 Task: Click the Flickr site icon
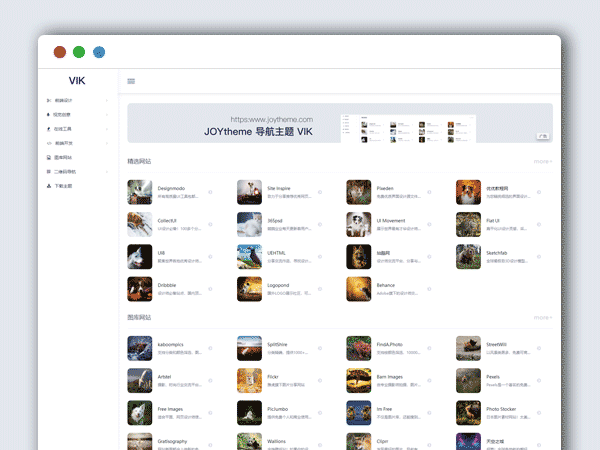pos(250,381)
